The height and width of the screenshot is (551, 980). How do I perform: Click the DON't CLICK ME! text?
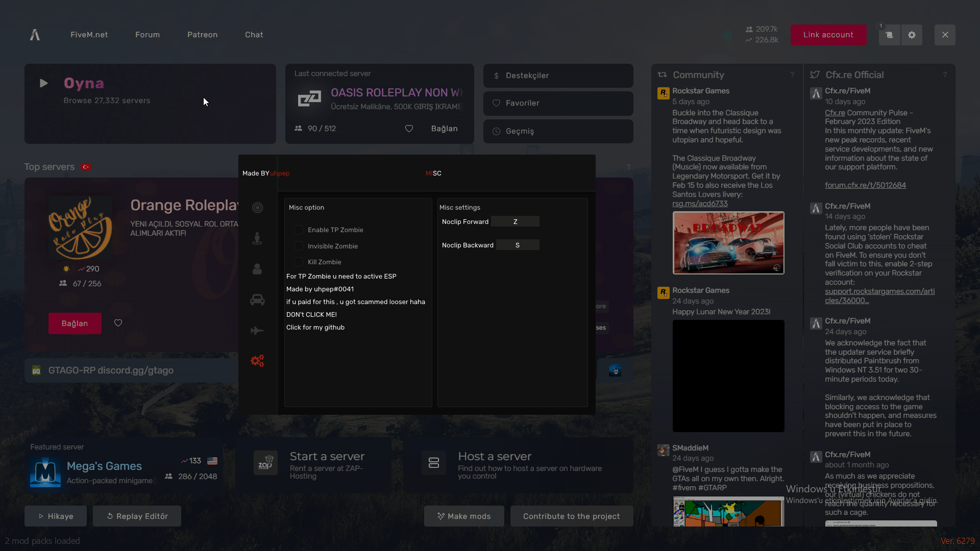[x=311, y=315]
